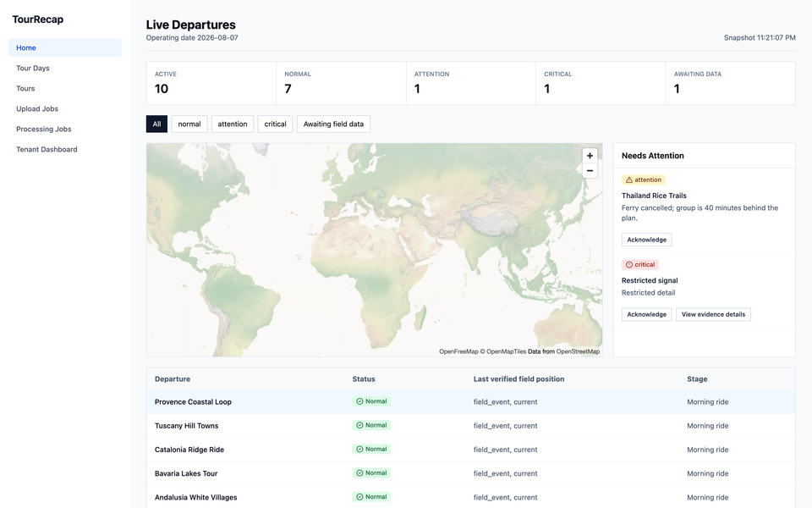Select the Provence Coastal Loop row

coord(471,401)
